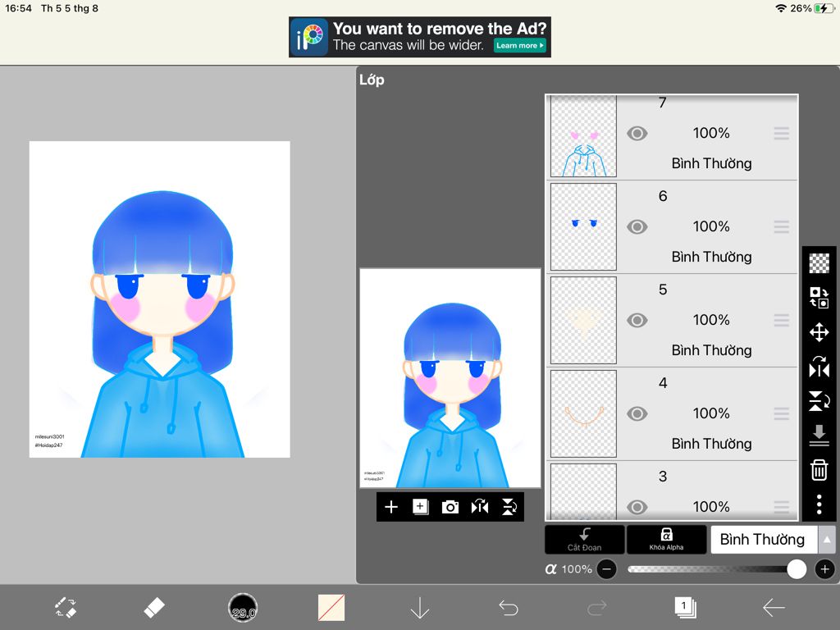Tap the reorder handle of layer 7
The height and width of the screenshot is (630, 840).
[x=782, y=134]
